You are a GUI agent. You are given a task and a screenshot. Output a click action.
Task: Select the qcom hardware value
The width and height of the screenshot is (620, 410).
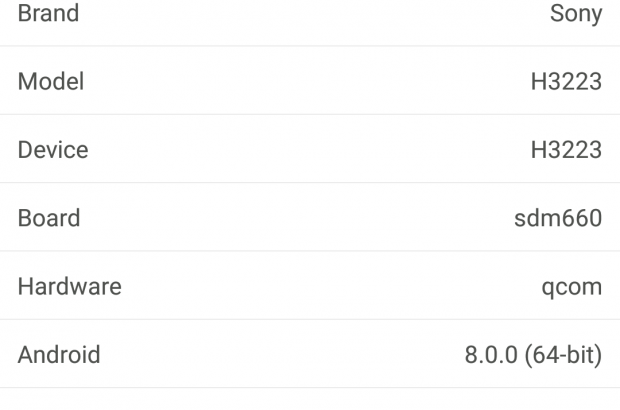(x=571, y=287)
